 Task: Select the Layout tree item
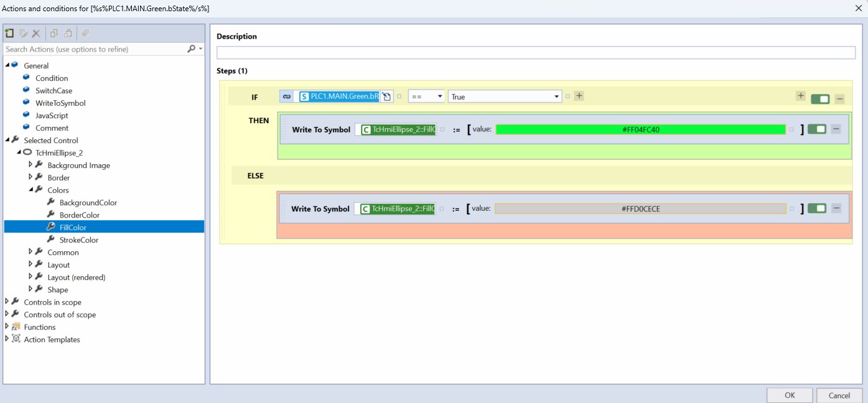pyautogui.click(x=58, y=265)
